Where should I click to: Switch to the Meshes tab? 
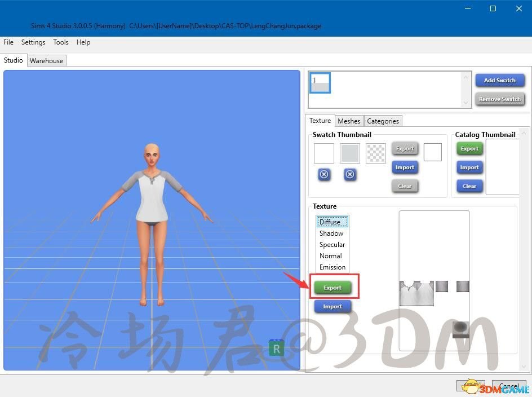click(x=349, y=121)
